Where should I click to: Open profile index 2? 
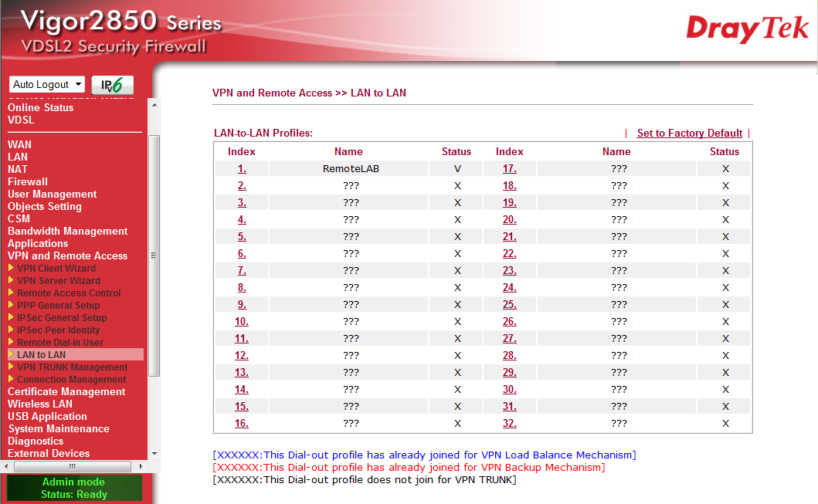[x=242, y=185]
